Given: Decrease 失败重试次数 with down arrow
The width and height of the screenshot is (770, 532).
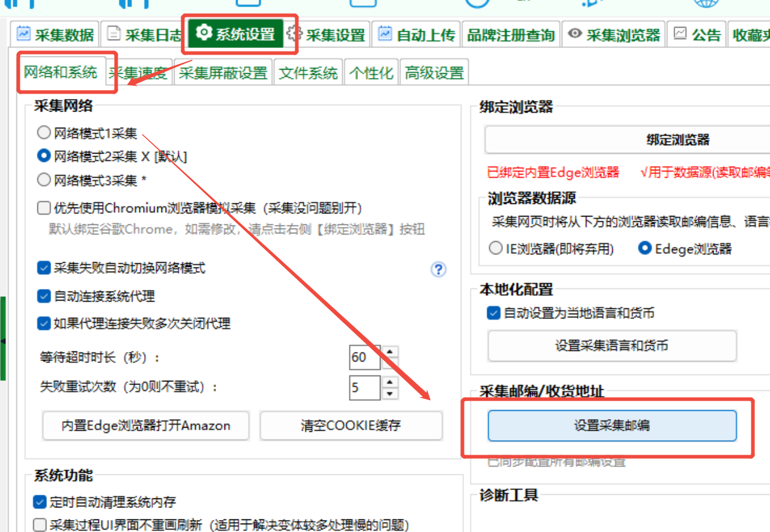Looking at the screenshot, I should pyautogui.click(x=390, y=393).
